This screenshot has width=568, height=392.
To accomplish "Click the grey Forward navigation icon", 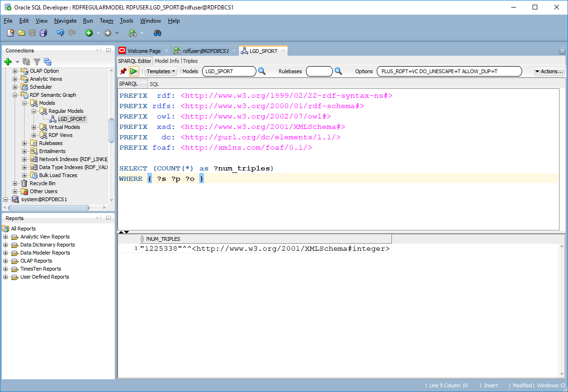I will click(107, 33).
